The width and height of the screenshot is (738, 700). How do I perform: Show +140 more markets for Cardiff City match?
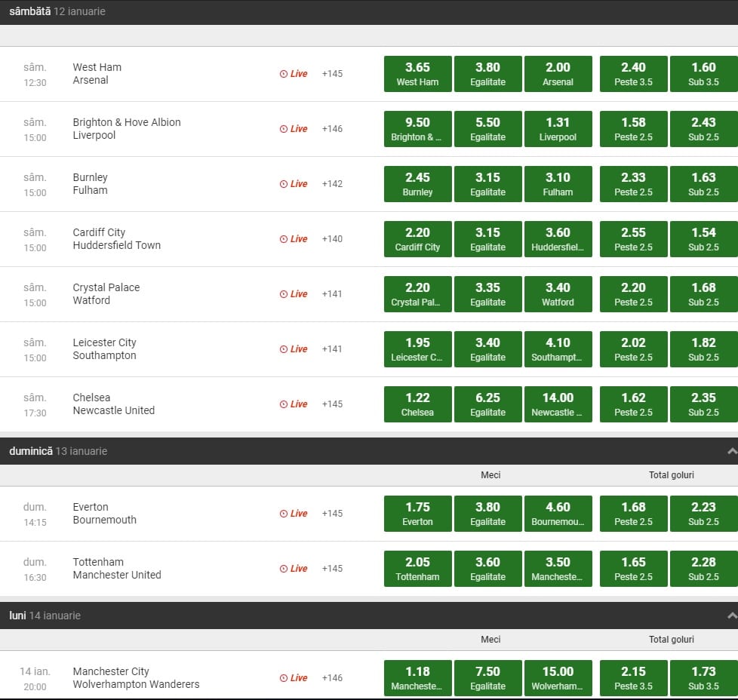(x=332, y=239)
